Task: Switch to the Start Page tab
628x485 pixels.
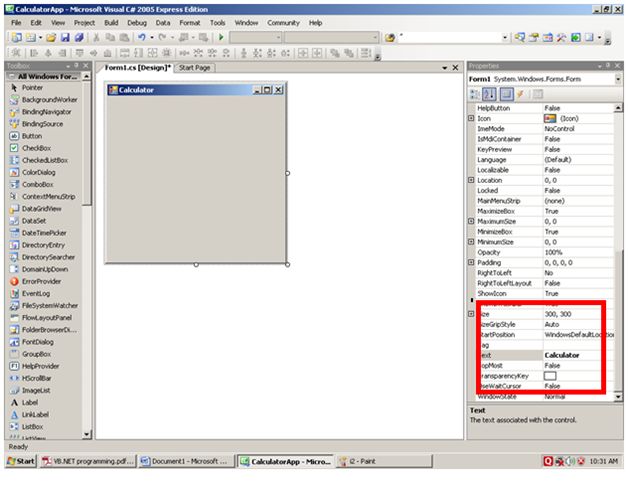Action: tap(195, 68)
